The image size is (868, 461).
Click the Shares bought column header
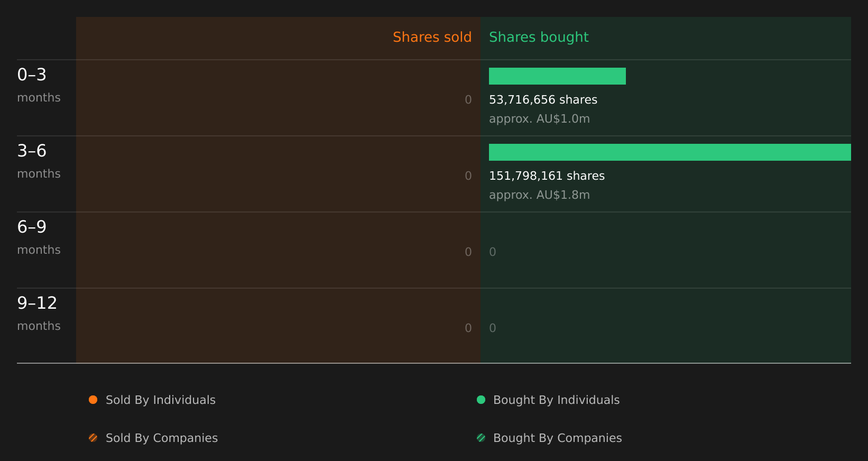tap(539, 37)
